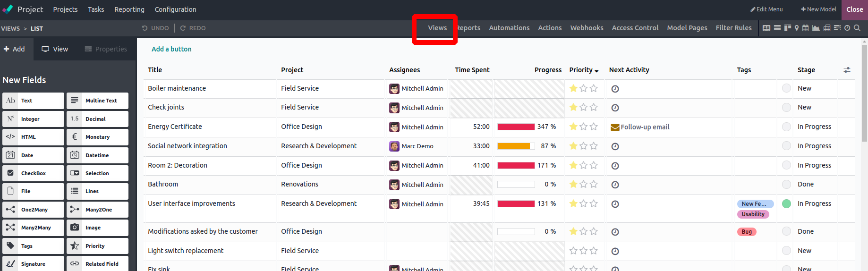Screen dimensions: 868x271
Task: Click the New Model button
Action: 818,9
